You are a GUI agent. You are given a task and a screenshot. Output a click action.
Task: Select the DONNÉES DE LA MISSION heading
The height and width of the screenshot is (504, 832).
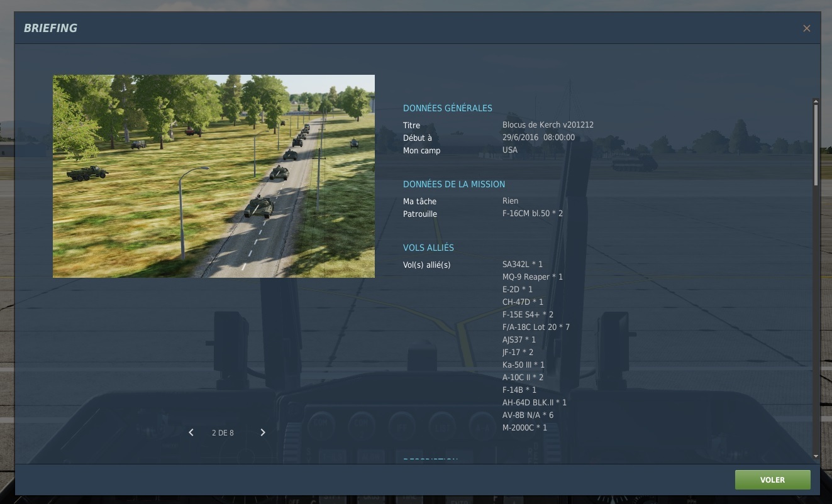(454, 184)
